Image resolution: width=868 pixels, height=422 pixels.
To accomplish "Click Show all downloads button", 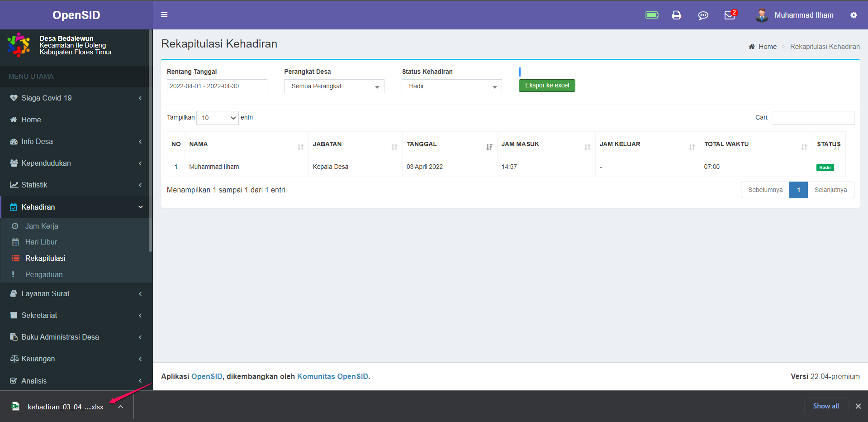I will (826, 406).
